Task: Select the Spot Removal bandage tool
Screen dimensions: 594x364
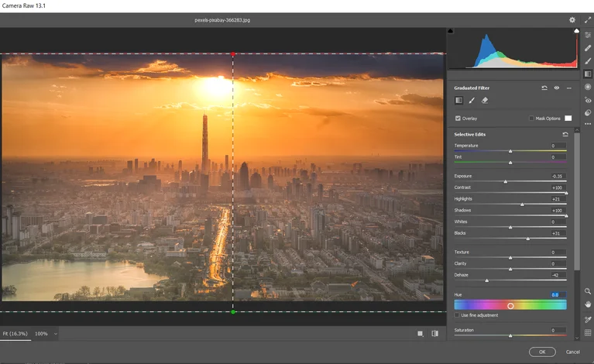Action: (x=588, y=48)
